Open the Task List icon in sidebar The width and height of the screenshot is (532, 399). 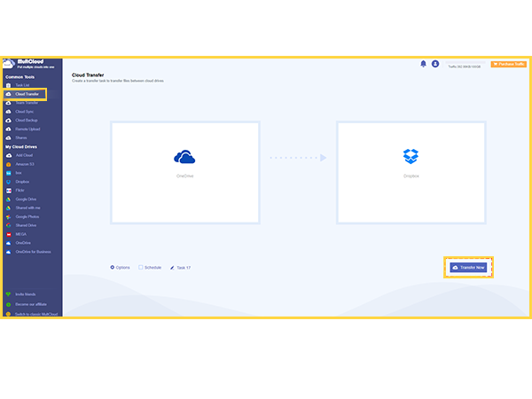(9, 85)
